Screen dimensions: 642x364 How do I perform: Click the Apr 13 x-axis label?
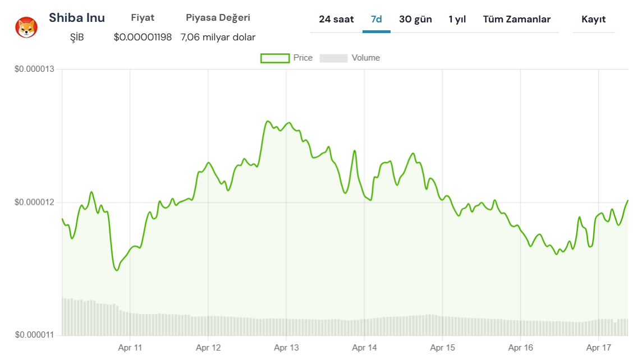(x=286, y=348)
